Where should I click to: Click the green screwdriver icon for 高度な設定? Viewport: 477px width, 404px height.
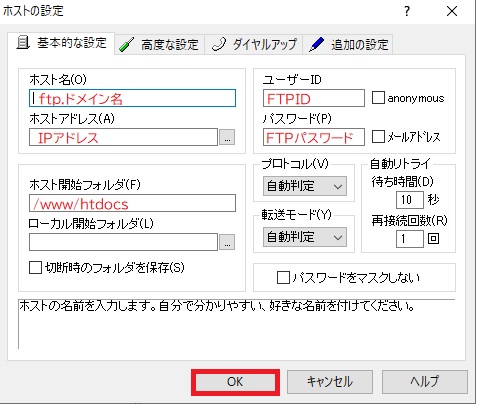pos(126,44)
